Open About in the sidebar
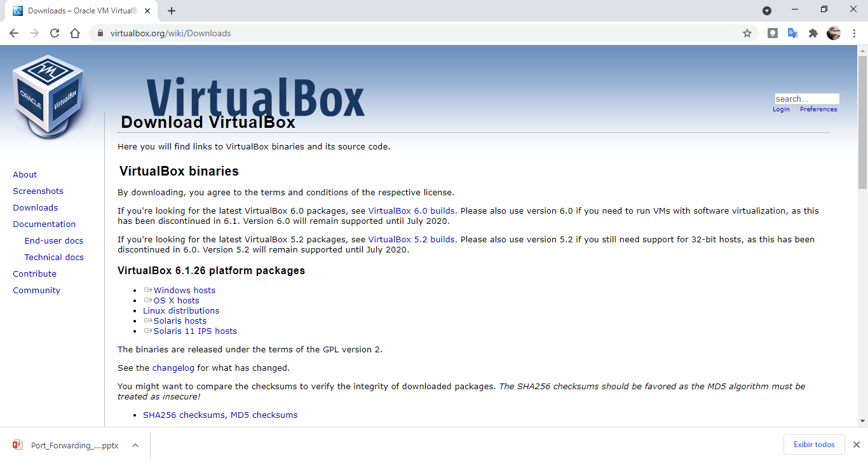 coord(25,174)
